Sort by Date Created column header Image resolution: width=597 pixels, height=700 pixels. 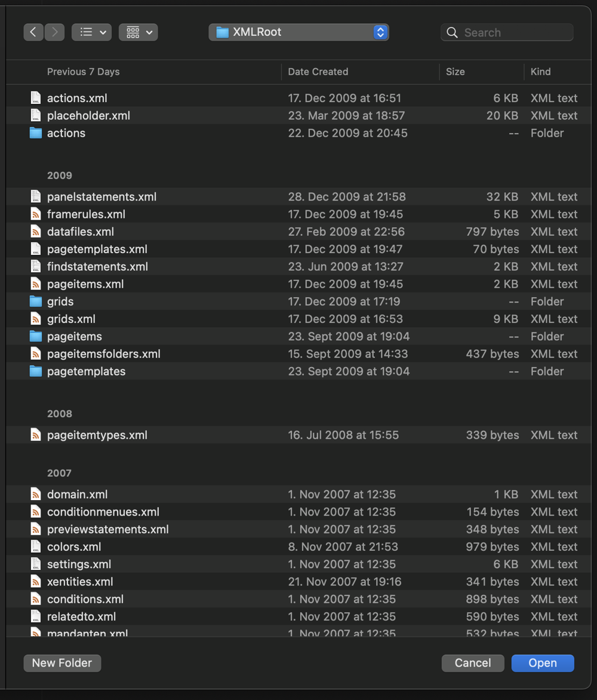[318, 72]
